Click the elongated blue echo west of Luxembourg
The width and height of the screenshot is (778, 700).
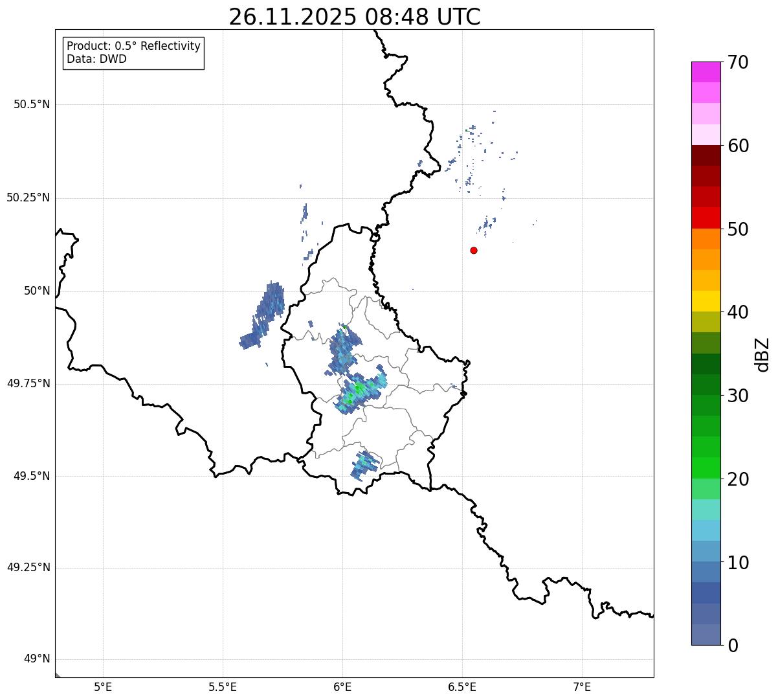tap(263, 314)
